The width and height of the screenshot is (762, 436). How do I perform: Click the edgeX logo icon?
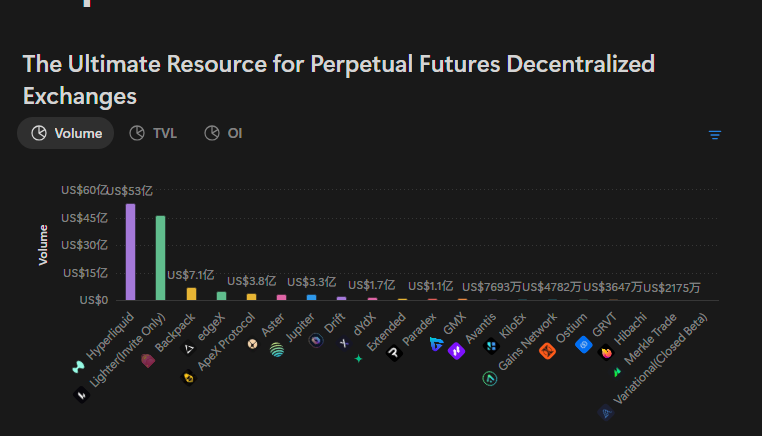click(x=189, y=348)
